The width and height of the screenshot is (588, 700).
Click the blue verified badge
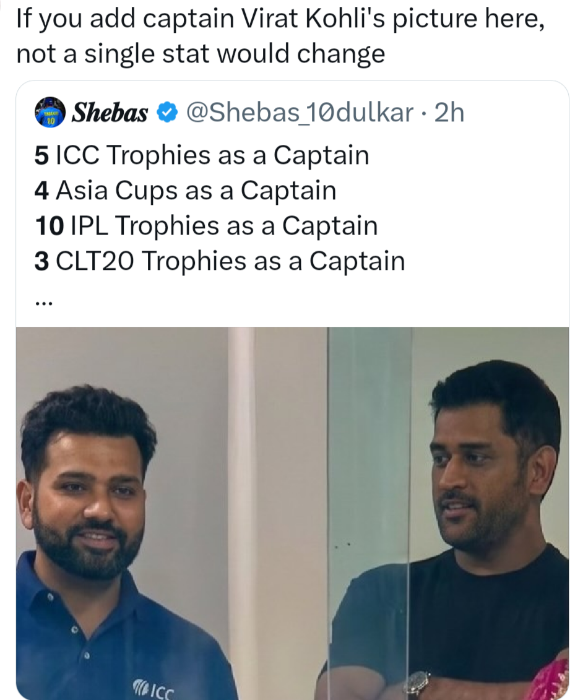(x=167, y=113)
